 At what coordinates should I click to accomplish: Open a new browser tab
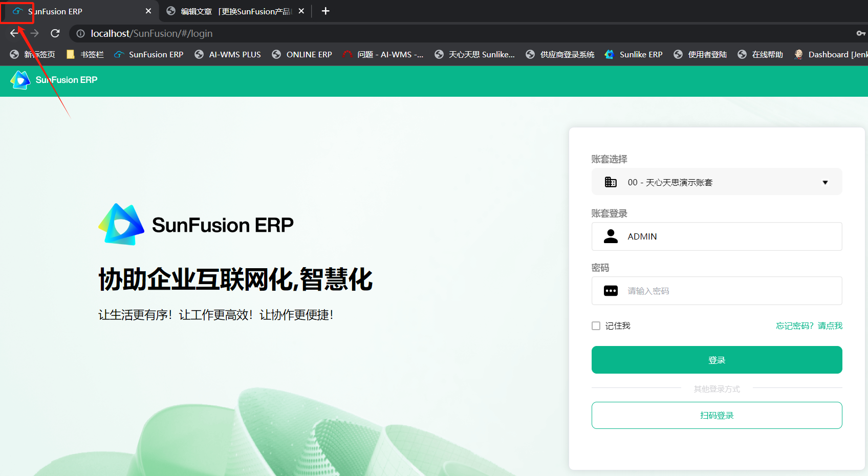point(325,11)
